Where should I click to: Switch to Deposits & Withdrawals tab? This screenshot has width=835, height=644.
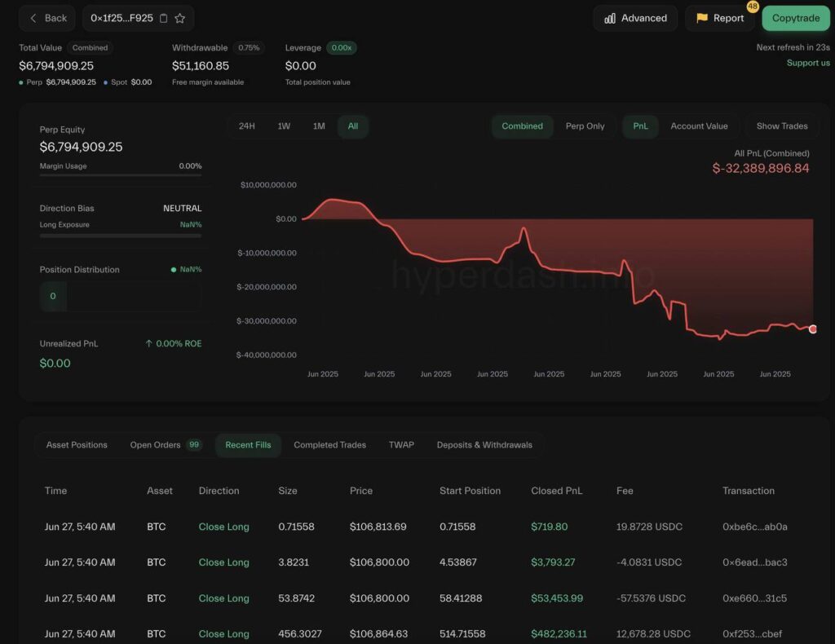pyautogui.click(x=484, y=445)
